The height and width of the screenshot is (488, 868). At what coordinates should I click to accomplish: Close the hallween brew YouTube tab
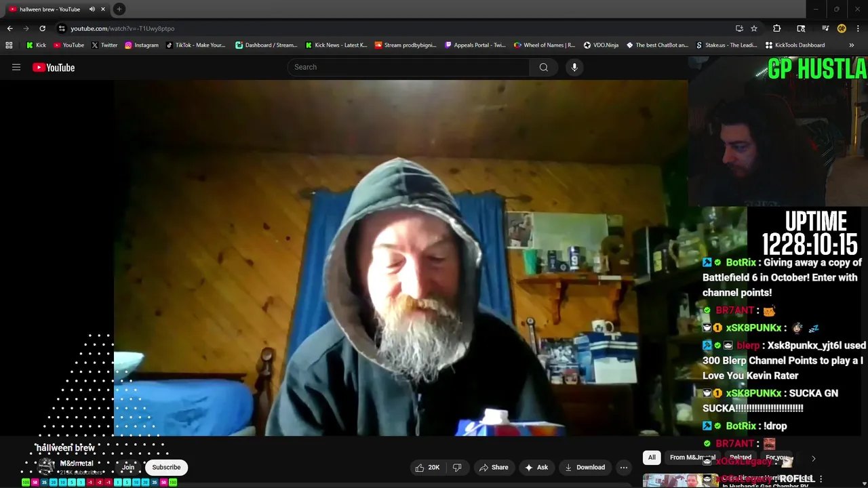click(x=103, y=9)
